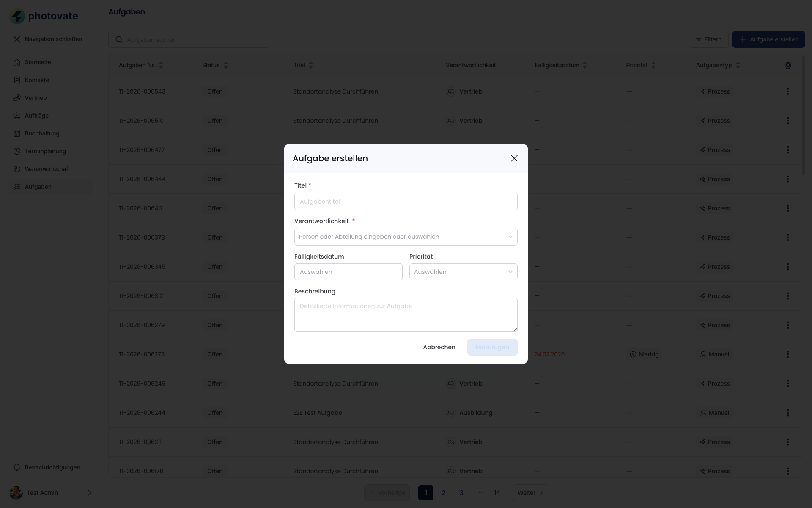The height and width of the screenshot is (508, 812).
Task: Open Kontakte from the sidebar
Action: coord(37,80)
